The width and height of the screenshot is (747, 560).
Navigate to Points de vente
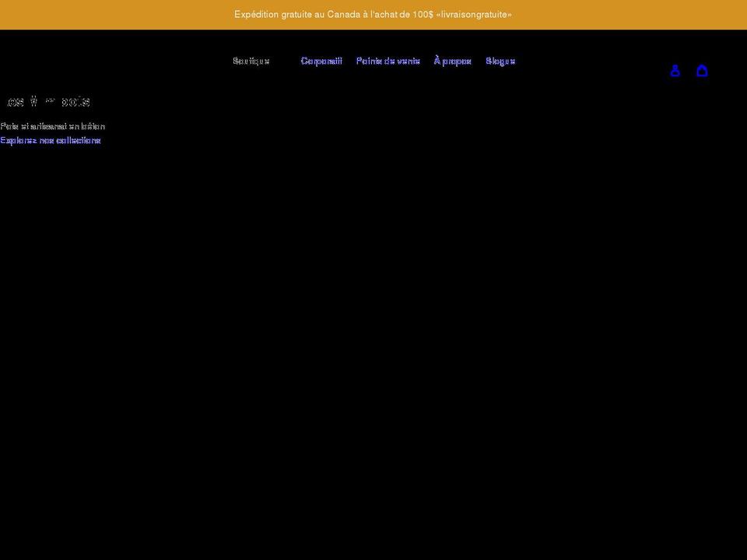click(x=388, y=61)
